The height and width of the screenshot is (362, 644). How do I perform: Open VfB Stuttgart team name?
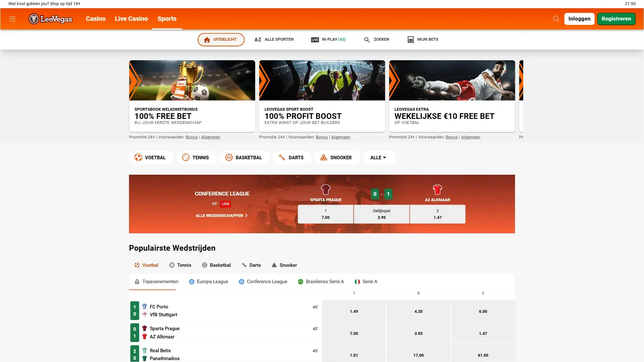coord(163,315)
